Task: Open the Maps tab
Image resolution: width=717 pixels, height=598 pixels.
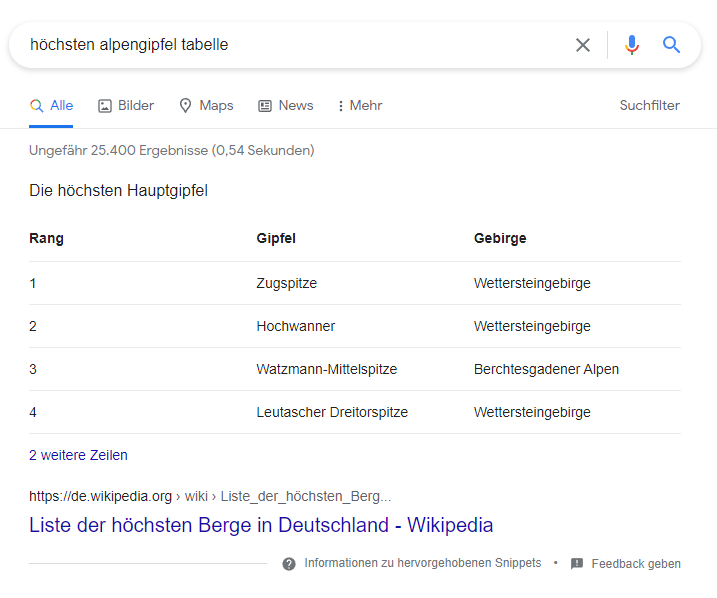Action: [206, 106]
